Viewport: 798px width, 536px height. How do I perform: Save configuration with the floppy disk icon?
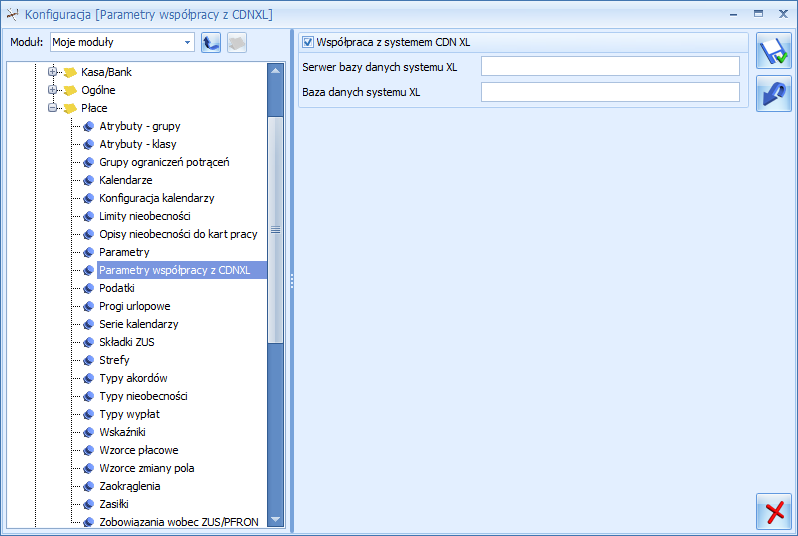pyautogui.click(x=774, y=51)
